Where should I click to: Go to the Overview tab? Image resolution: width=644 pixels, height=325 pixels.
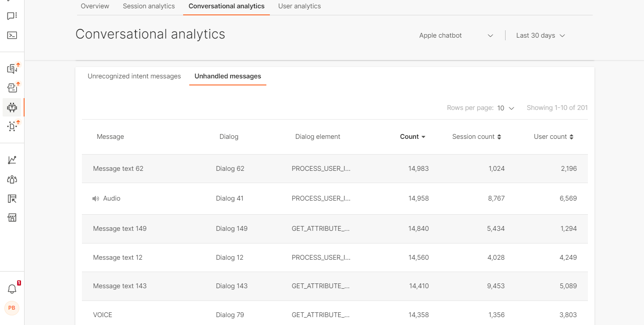[x=95, y=6]
